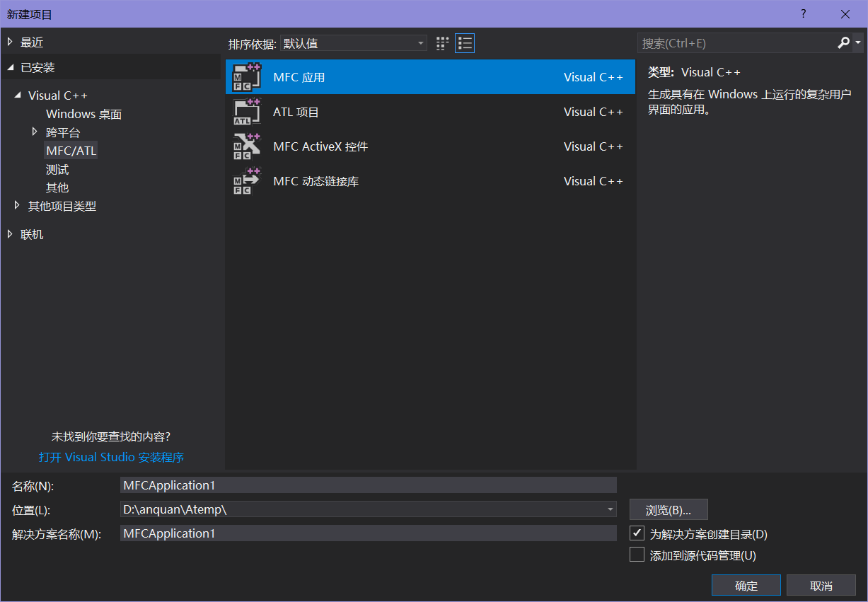Click the 联机 header label

coord(32,234)
